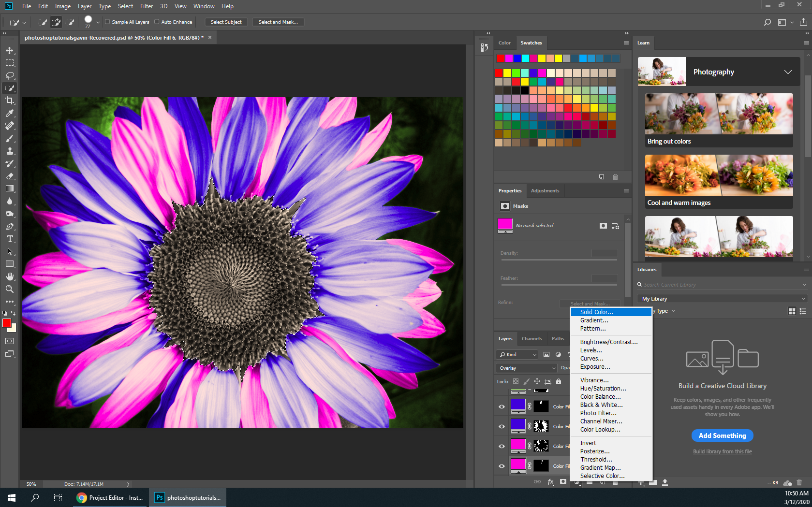This screenshot has height=507, width=812.
Task: Open the My Library dropdown
Action: pyautogui.click(x=723, y=299)
